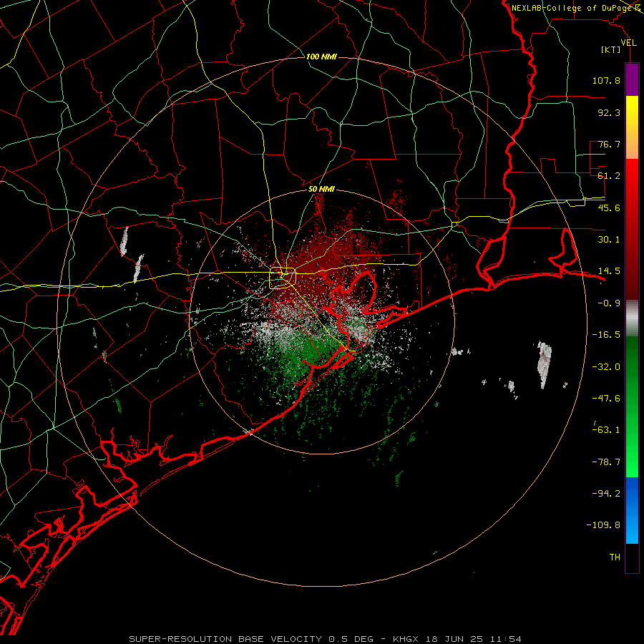This screenshot has width=644, height=644.
Task: Click the 30.1 velocity scale value
Action: 609,240
